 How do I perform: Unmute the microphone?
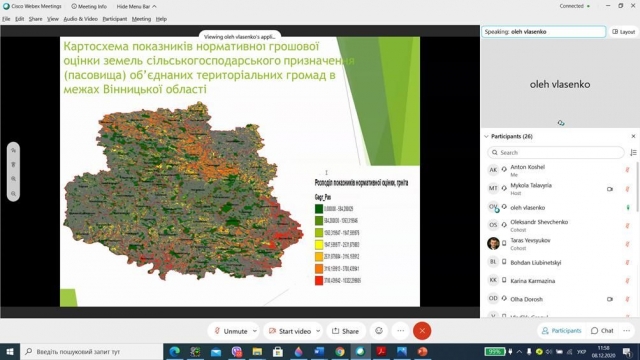tap(231, 331)
